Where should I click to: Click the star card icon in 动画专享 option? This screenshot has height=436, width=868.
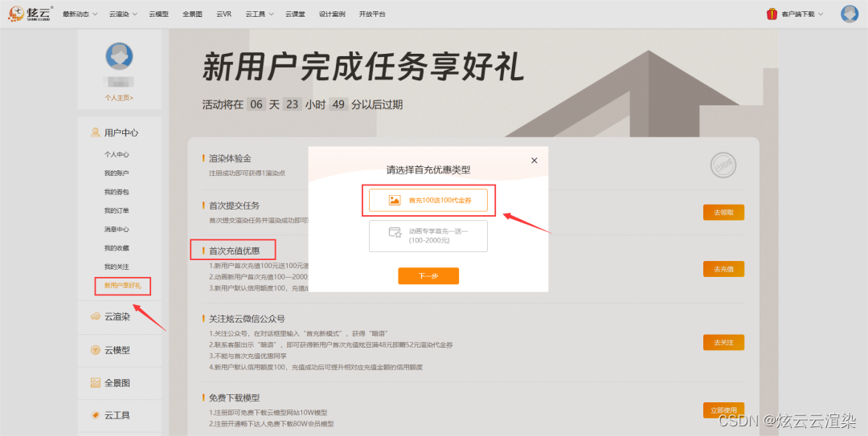395,232
